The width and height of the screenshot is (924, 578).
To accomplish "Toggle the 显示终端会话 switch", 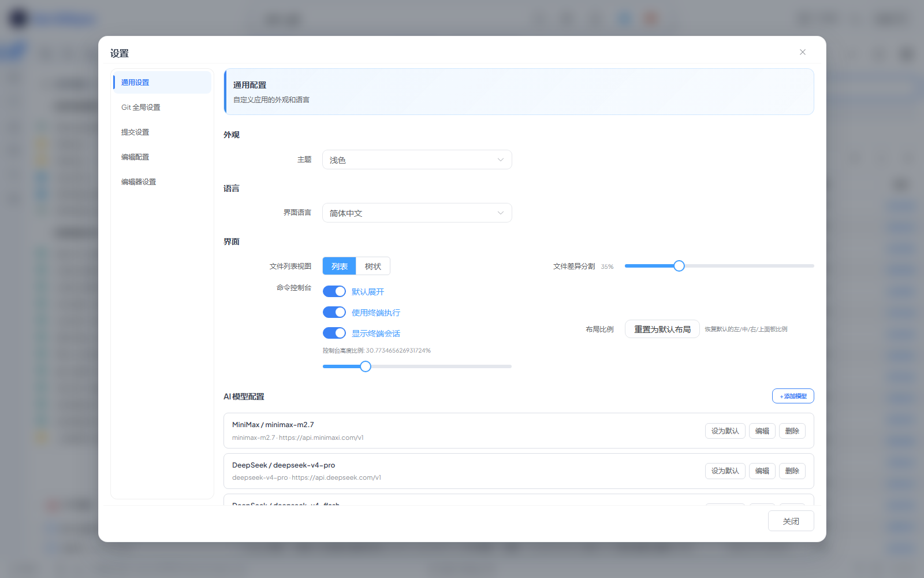I will (x=334, y=334).
